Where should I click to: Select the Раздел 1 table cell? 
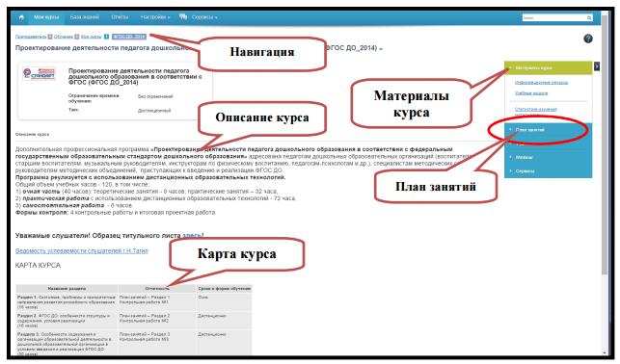(x=67, y=302)
